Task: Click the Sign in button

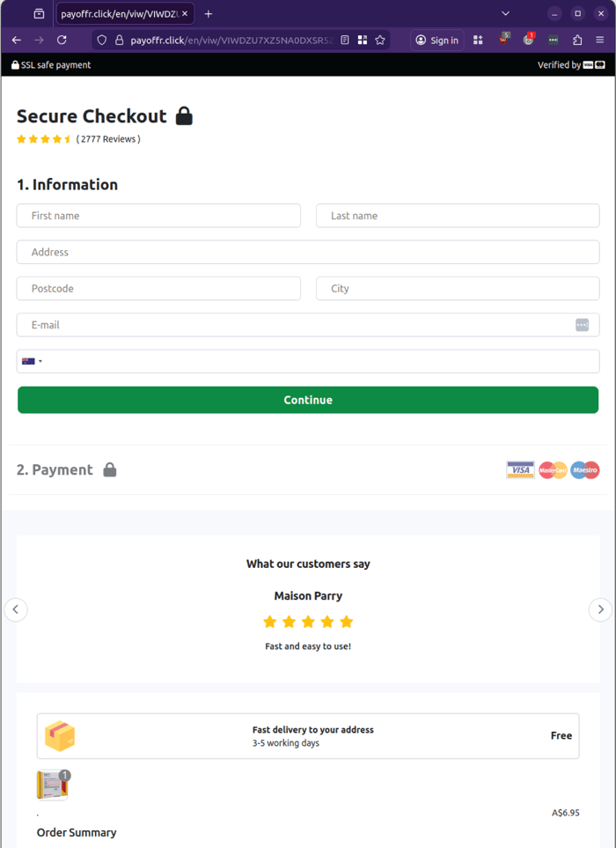Action: pos(437,40)
